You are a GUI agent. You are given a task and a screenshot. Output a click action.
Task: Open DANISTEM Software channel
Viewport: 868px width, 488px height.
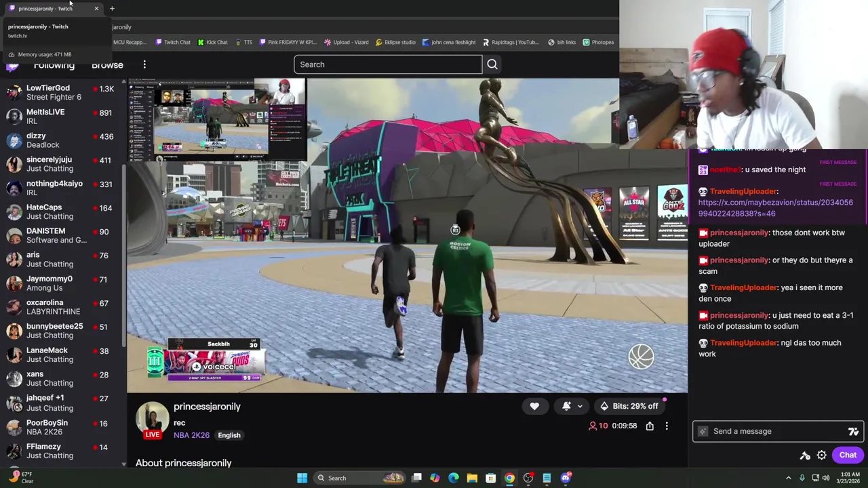point(62,235)
